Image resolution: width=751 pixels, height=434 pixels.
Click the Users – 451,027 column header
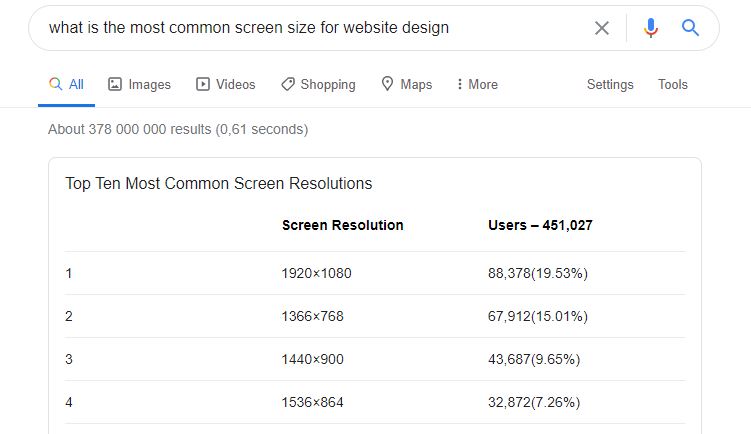pyautogui.click(x=540, y=225)
